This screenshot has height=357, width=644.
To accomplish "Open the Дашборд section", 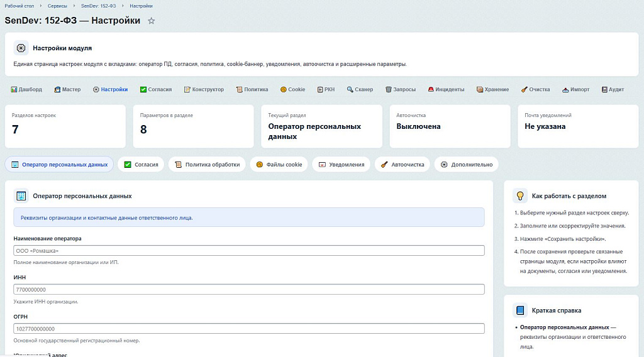I will (26, 89).
